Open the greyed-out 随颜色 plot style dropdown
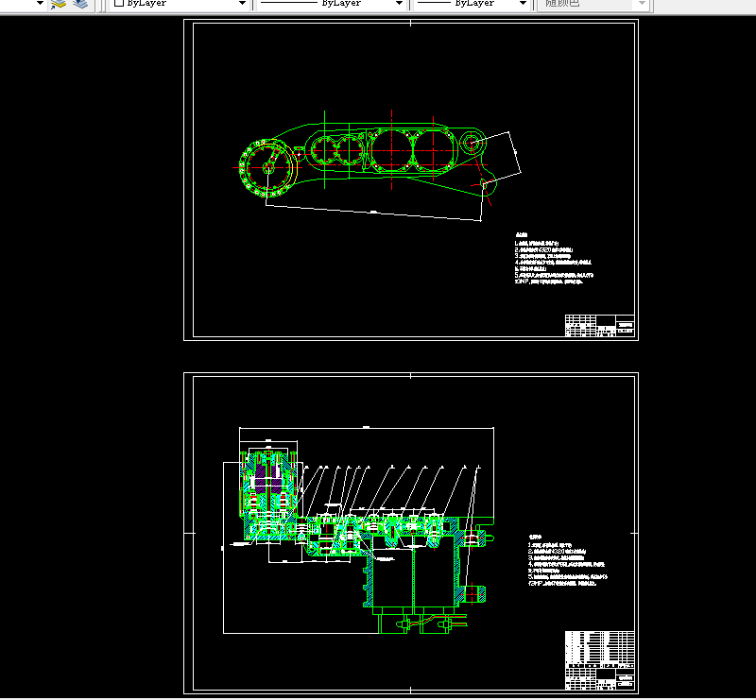This screenshot has height=700, width=756. pyautogui.click(x=593, y=4)
